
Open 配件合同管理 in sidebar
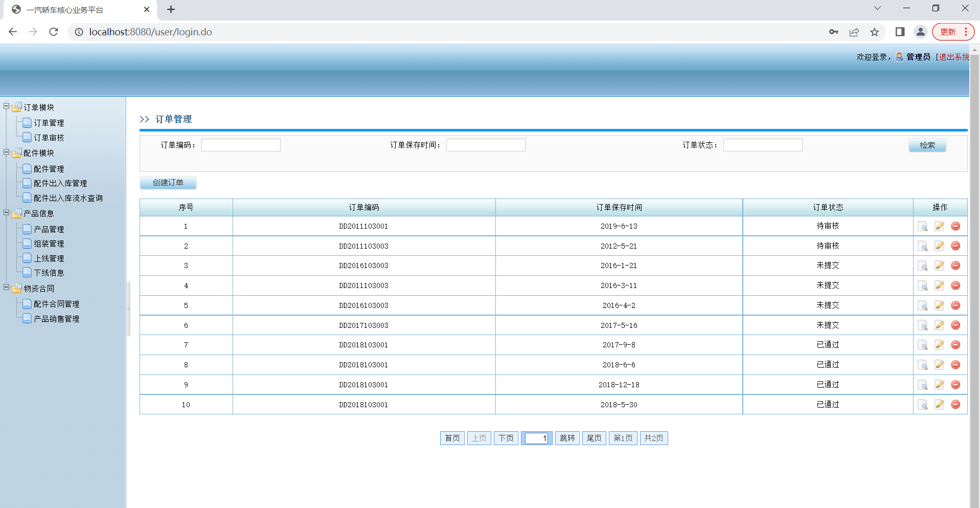[x=57, y=304]
